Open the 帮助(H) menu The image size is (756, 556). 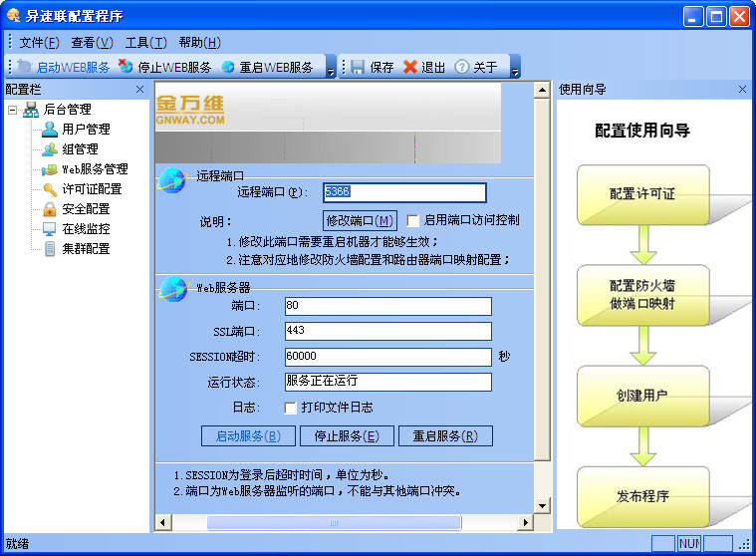(199, 43)
